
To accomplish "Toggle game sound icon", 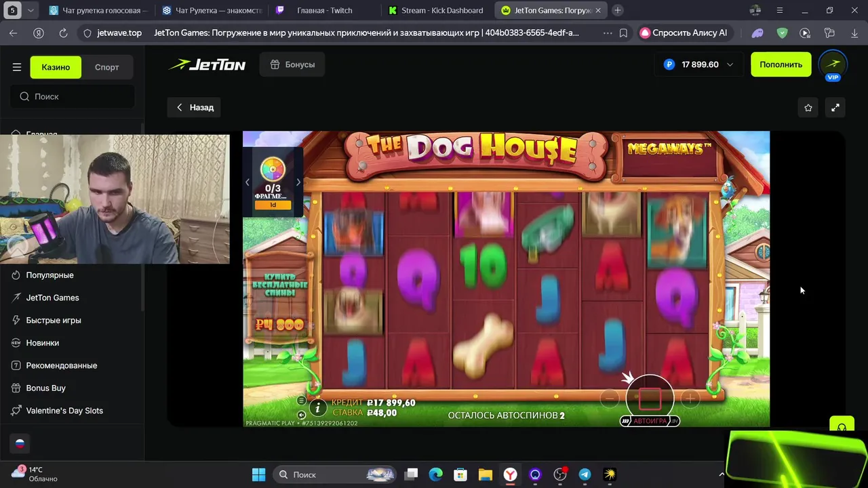I will 302,413.
